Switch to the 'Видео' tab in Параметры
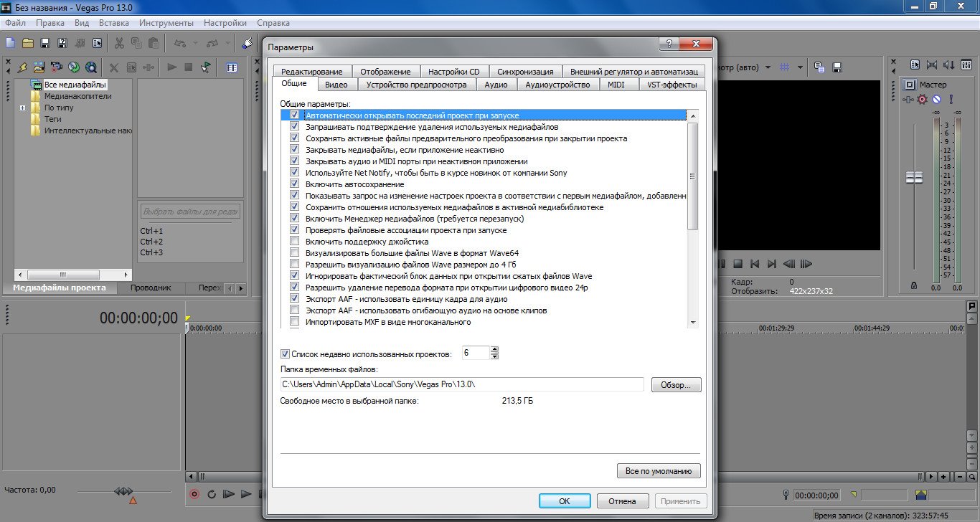980x522 pixels. (x=336, y=85)
